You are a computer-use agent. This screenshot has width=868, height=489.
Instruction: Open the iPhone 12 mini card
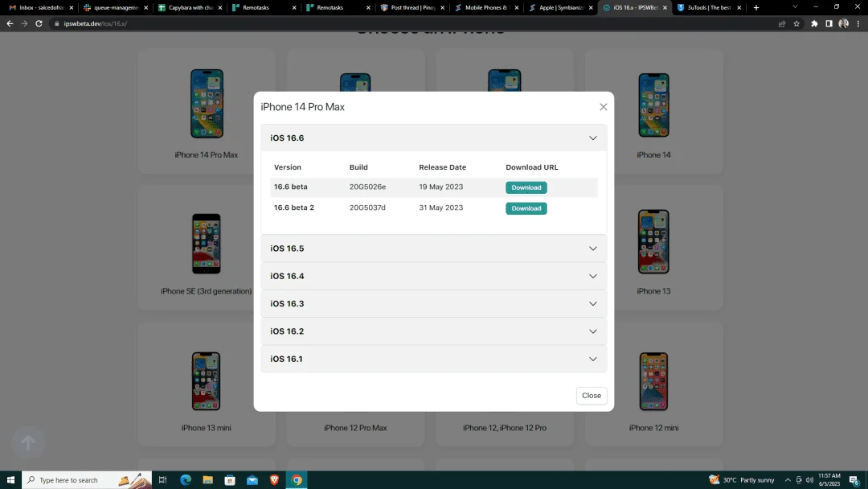(653, 384)
